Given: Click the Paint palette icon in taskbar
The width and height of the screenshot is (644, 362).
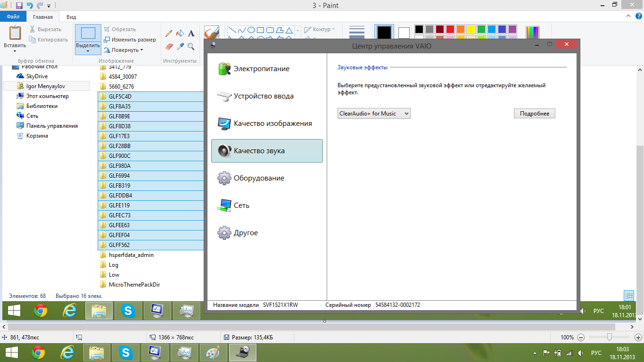Looking at the screenshot, I should point(214,353).
